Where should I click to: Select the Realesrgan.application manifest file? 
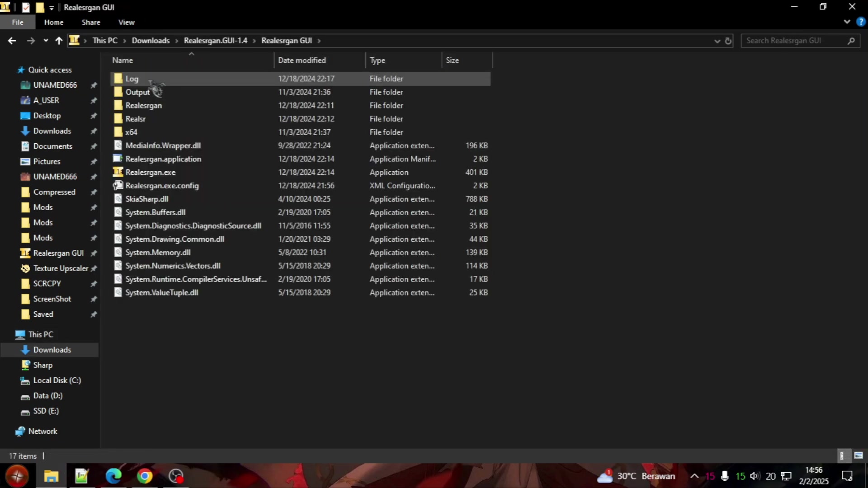163,159
